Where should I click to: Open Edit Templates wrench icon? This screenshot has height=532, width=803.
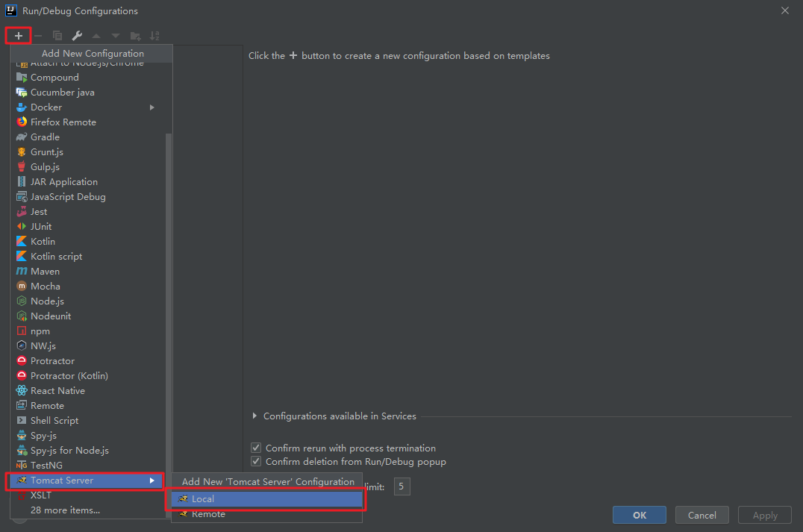(x=77, y=36)
